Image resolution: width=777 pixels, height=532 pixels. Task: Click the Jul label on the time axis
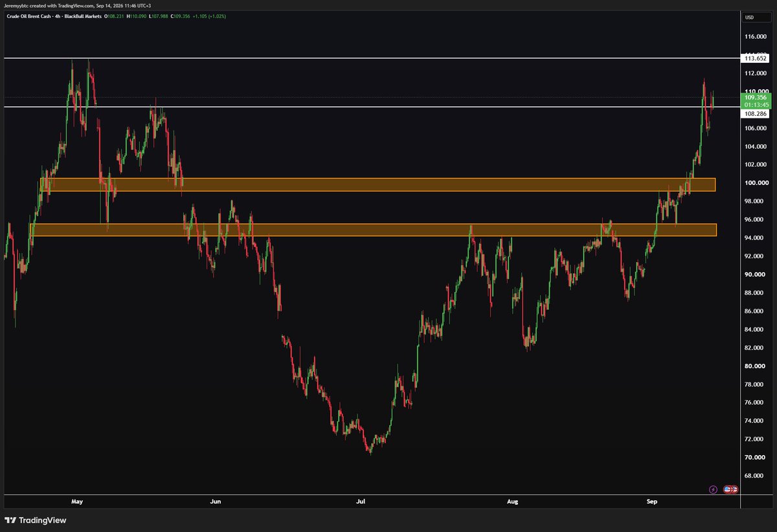point(361,501)
